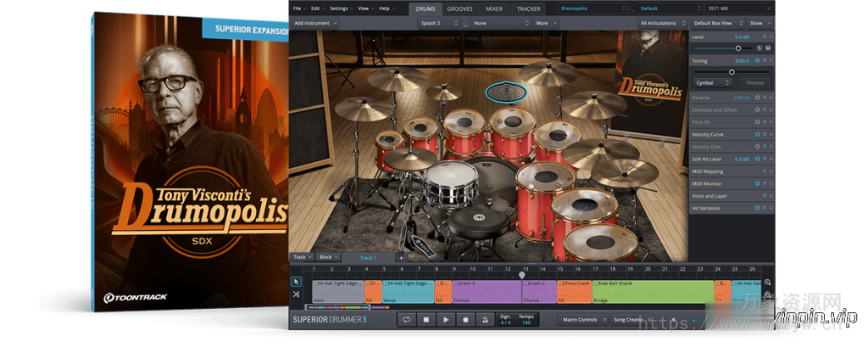Viewport: 868px width, 353px height.
Task: Enable Velocity Gate power button
Action: pyautogui.click(x=757, y=146)
